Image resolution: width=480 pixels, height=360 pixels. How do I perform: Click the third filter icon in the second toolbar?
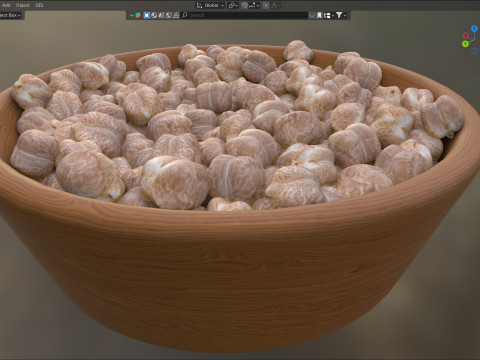(x=161, y=15)
